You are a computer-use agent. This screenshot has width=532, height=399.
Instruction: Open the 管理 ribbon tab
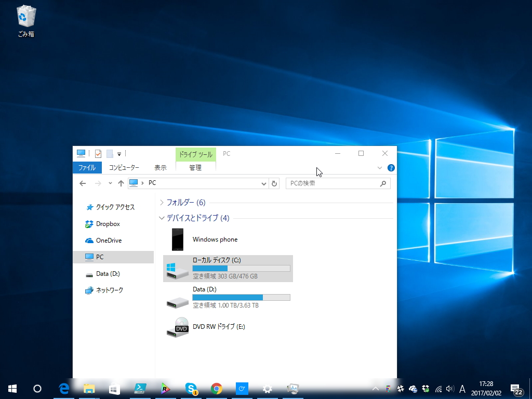pos(195,168)
